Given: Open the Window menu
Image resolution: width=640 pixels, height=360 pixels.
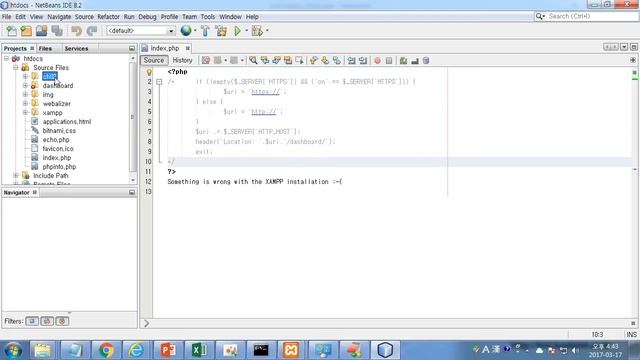Looking at the screenshot, I should coord(230,17).
